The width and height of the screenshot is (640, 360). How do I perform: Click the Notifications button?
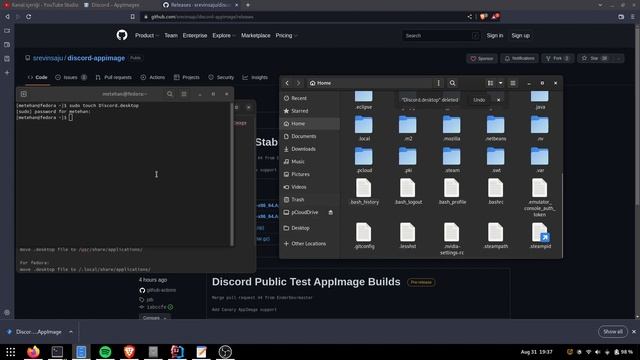point(519,58)
